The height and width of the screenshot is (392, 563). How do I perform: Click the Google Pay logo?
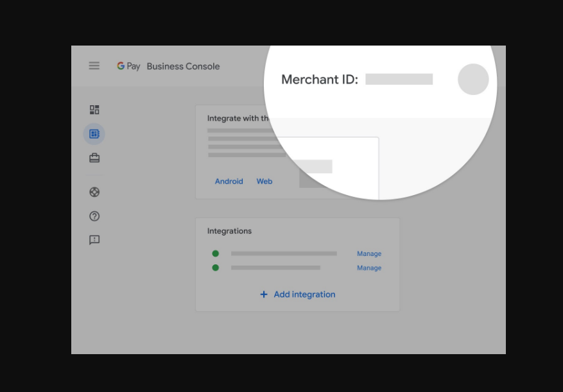(128, 66)
